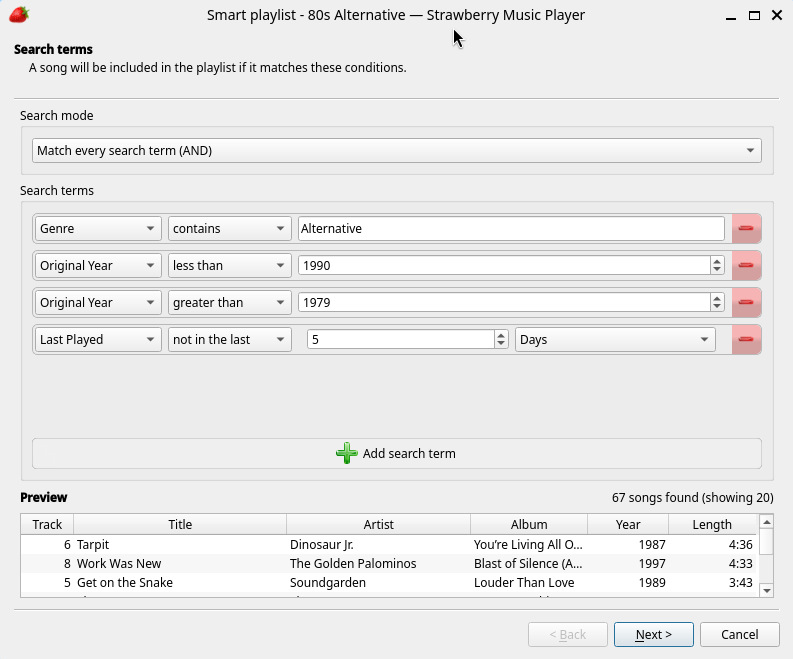The width and height of the screenshot is (793, 659).
Task: Click into the Alternative text field
Action: (511, 229)
